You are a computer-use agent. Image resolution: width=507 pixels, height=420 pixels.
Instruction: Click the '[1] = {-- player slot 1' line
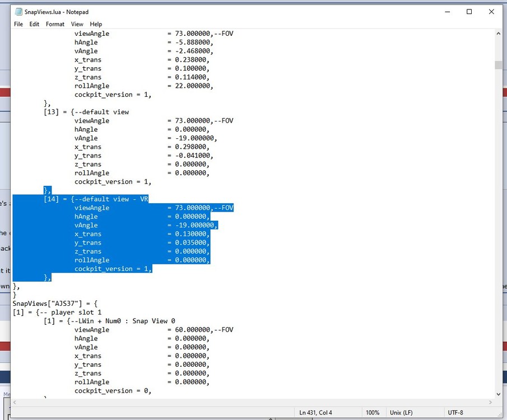tap(57, 312)
